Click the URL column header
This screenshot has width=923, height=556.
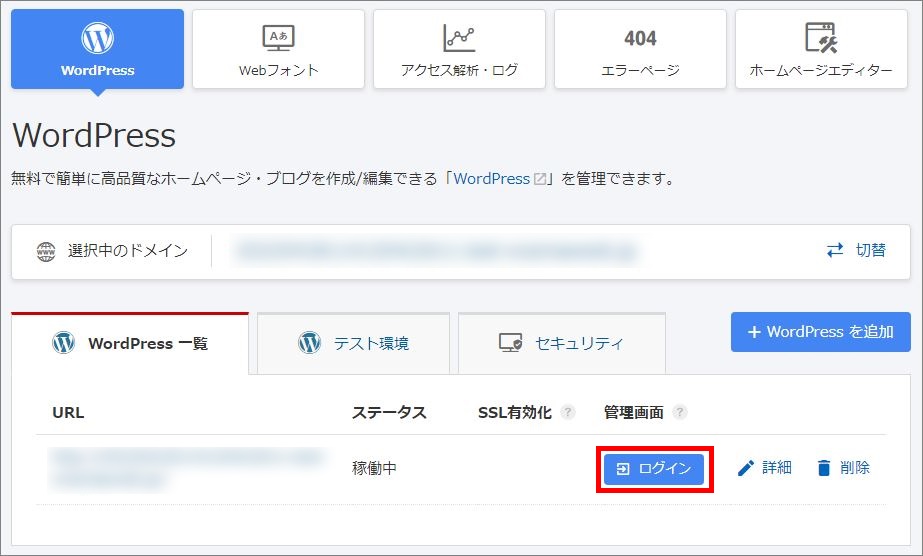click(x=68, y=412)
